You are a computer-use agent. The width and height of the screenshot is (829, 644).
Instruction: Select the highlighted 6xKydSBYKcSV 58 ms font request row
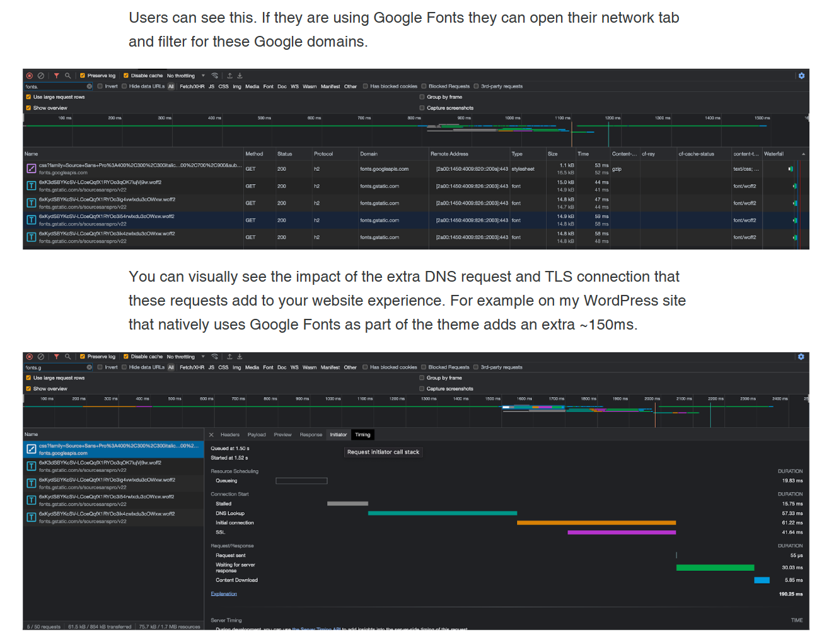(416, 220)
